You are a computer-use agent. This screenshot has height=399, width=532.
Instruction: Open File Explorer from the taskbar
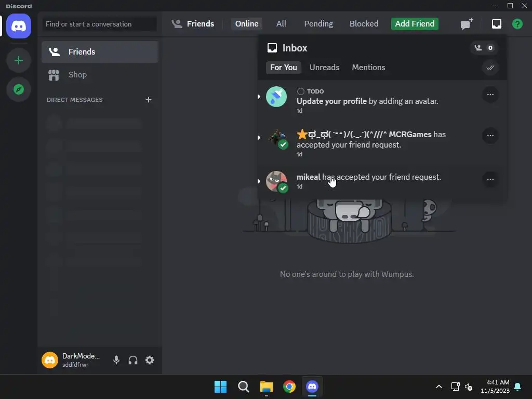click(267, 387)
